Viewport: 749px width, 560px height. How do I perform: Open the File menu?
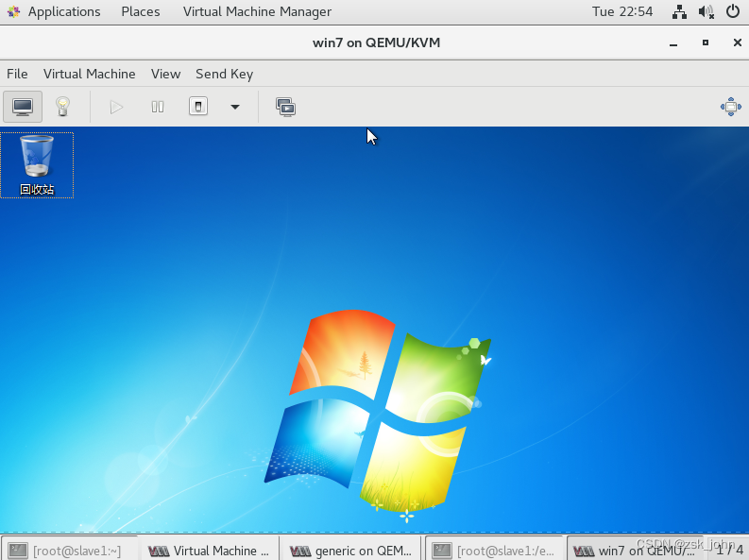[x=17, y=74]
